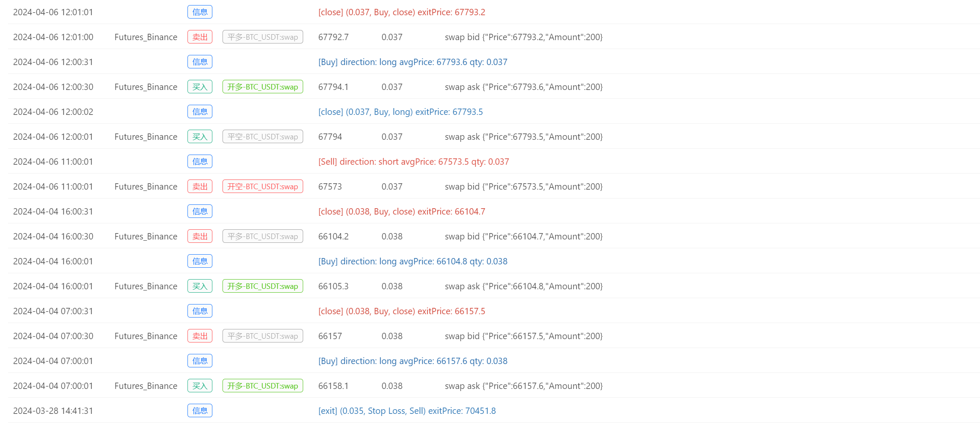
Task: Click the 买入 tag on the 04-04 07:00:01 row
Action: point(200,386)
